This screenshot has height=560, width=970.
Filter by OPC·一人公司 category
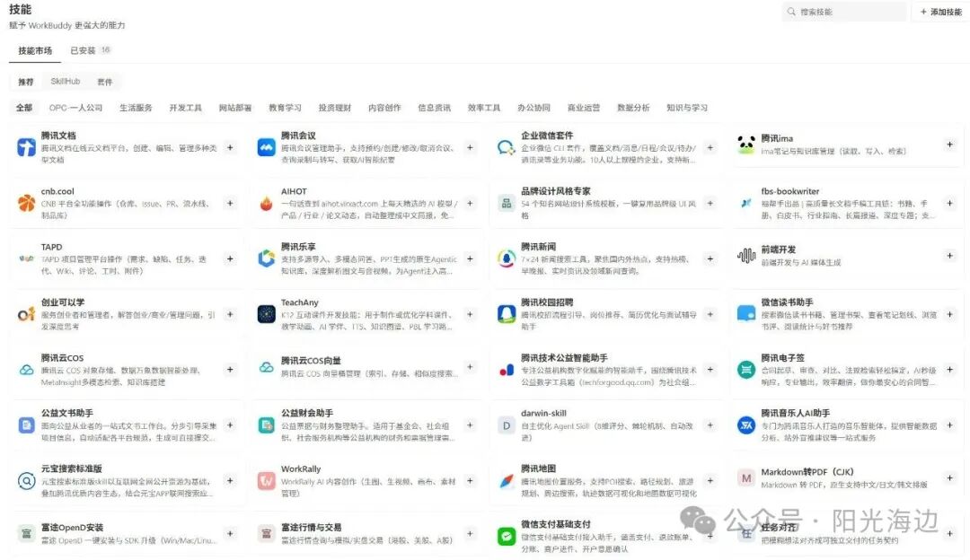[75, 108]
